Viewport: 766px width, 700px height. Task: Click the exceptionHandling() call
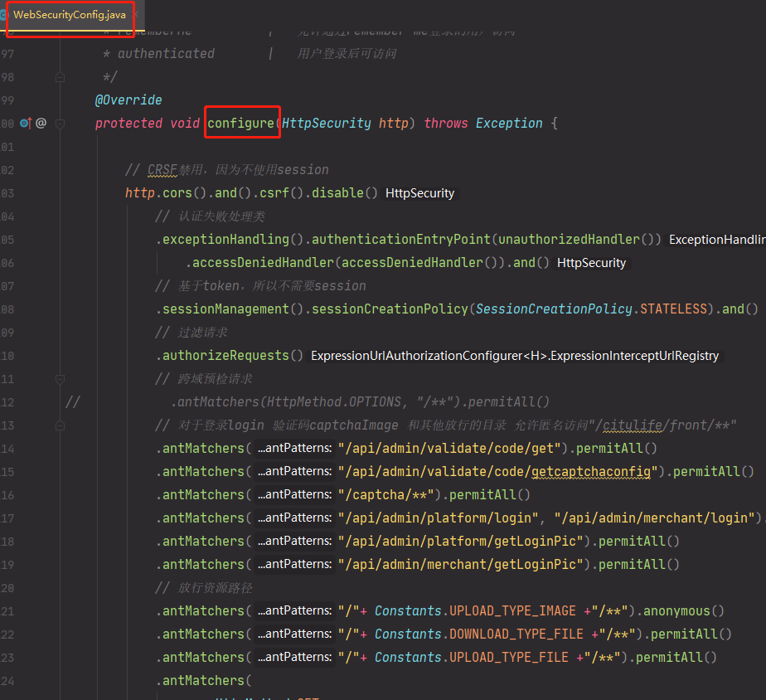coord(232,239)
